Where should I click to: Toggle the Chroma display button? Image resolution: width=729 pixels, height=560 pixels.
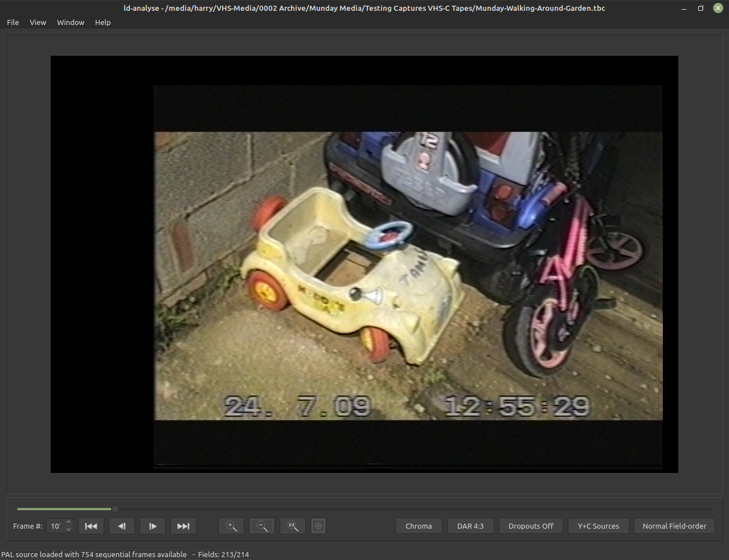pos(419,526)
